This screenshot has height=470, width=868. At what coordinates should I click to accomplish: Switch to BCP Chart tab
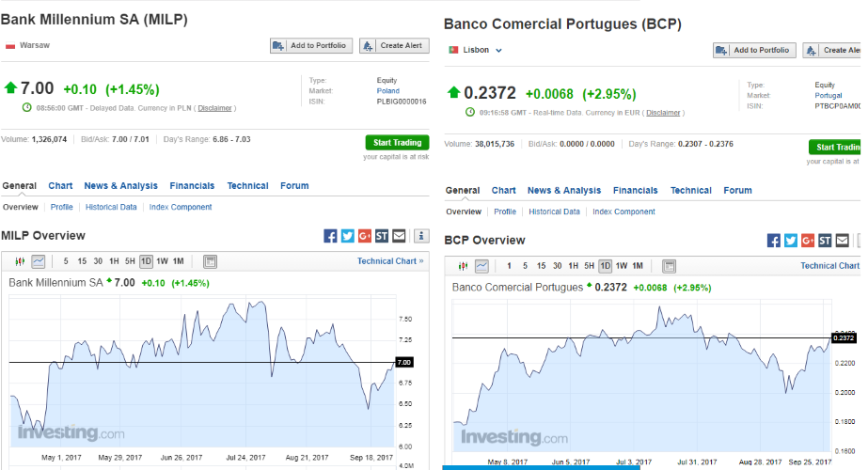[504, 191]
